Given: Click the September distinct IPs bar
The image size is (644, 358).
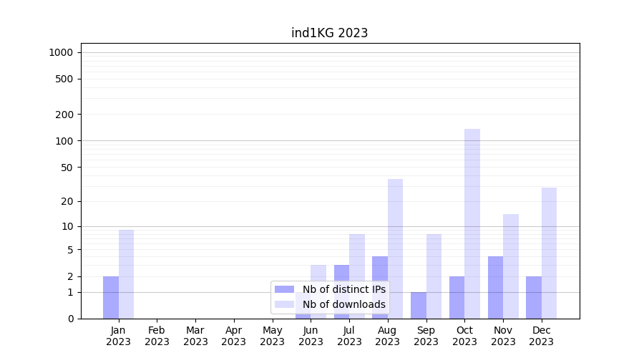Looking at the screenshot, I should [419, 305].
